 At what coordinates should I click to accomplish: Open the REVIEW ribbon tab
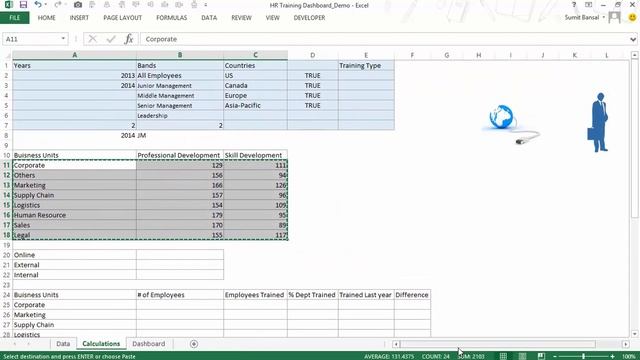241,18
